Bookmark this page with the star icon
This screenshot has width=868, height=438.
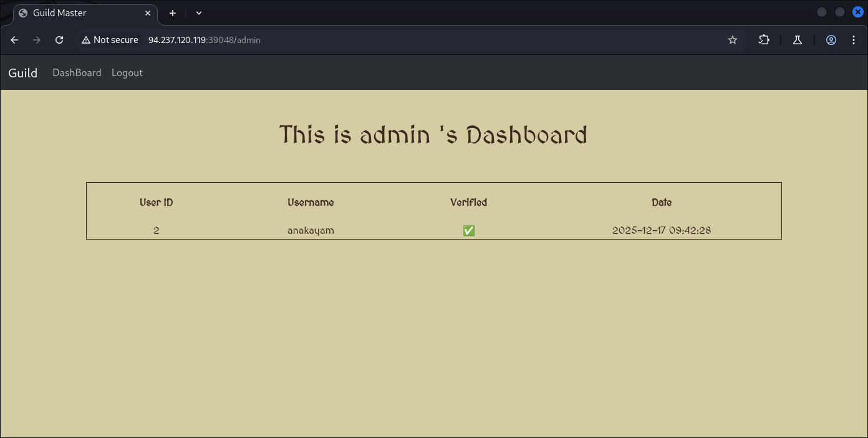[x=733, y=40]
